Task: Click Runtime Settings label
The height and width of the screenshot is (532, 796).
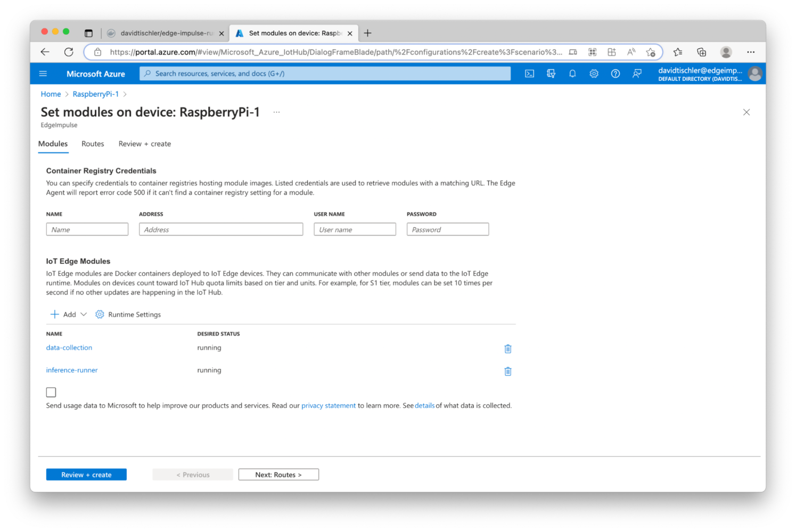Action: coord(134,314)
